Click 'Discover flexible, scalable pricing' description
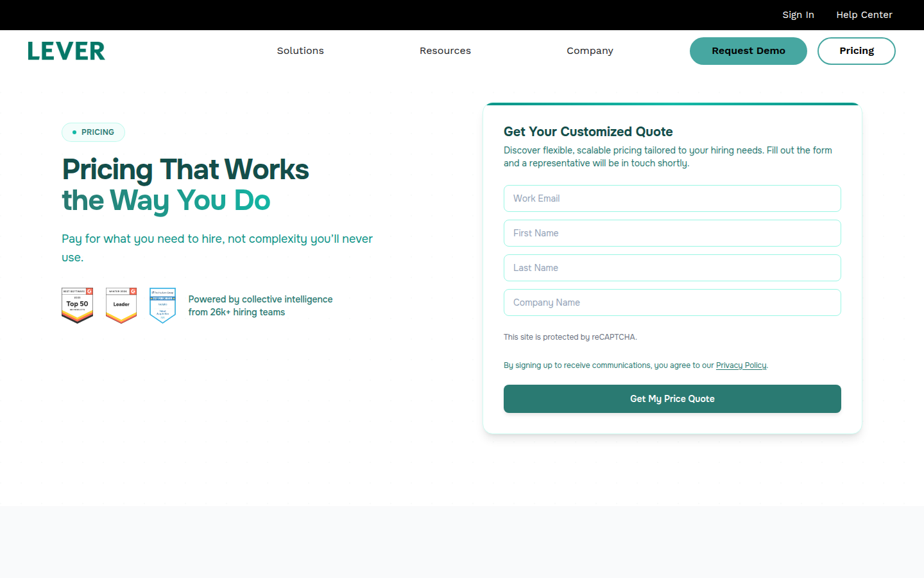This screenshot has height=578, width=924. pyautogui.click(x=668, y=157)
